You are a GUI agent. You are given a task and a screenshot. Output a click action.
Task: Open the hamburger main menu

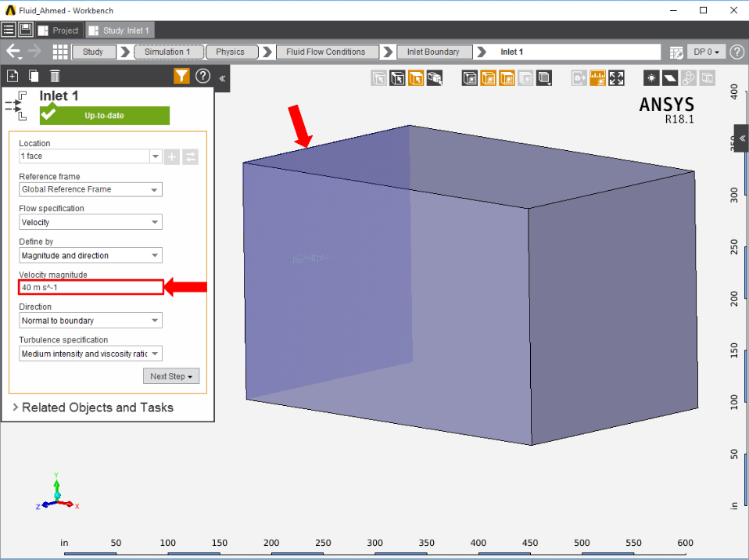(x=9, y=30)
